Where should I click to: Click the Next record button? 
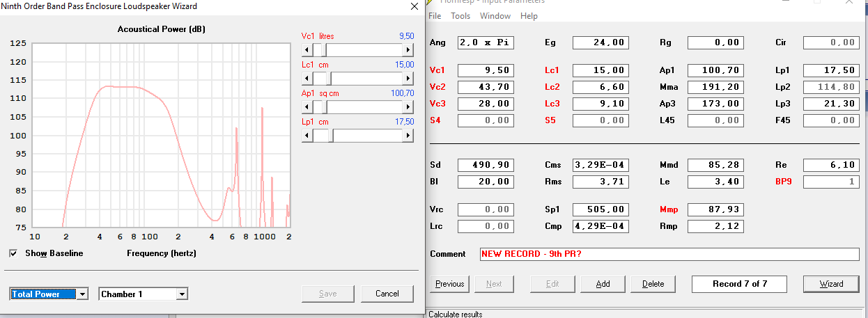point(494,284)
